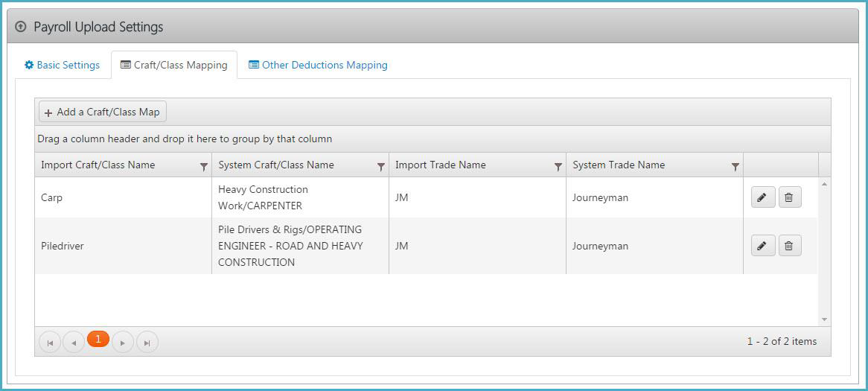This screenshot has width=868, height=391.
Task: Filter the Import Trade Name column
Action: (558, 166)
